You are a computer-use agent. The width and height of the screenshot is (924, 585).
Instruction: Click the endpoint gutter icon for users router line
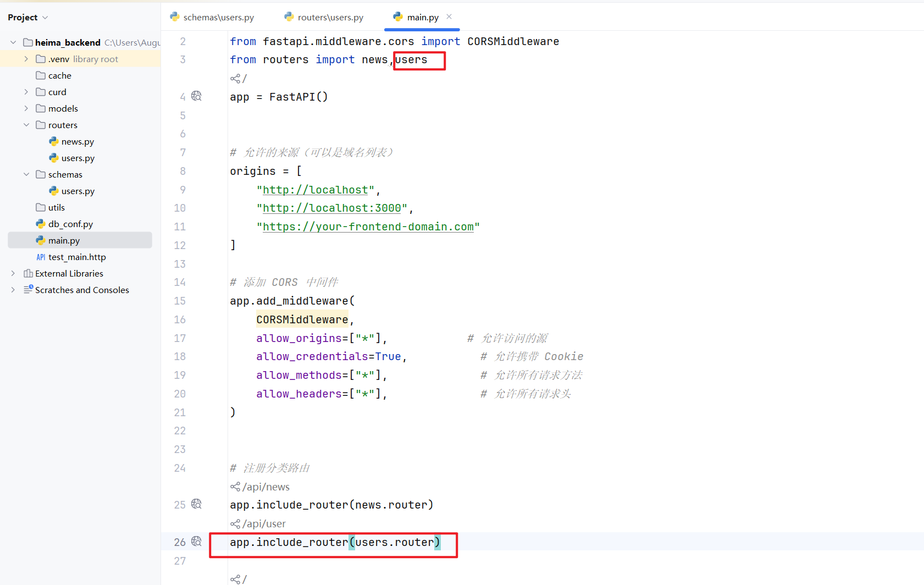pos(196,542)
